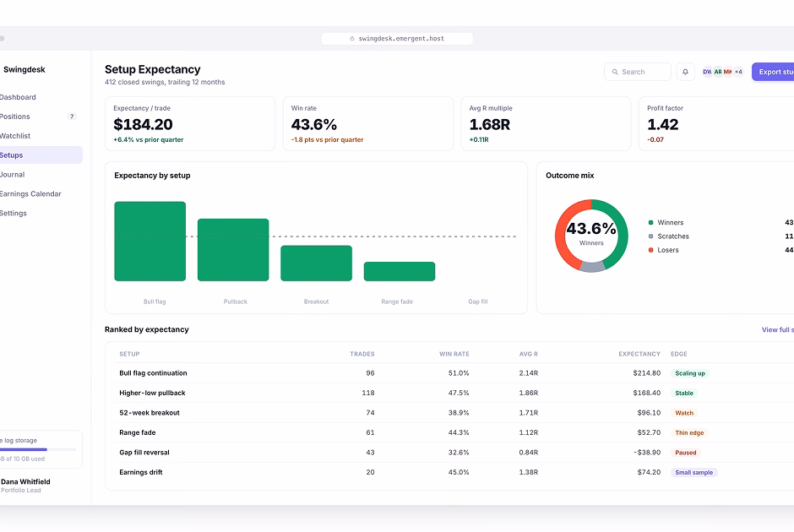Click the Stable edge tag

point(684,394)
